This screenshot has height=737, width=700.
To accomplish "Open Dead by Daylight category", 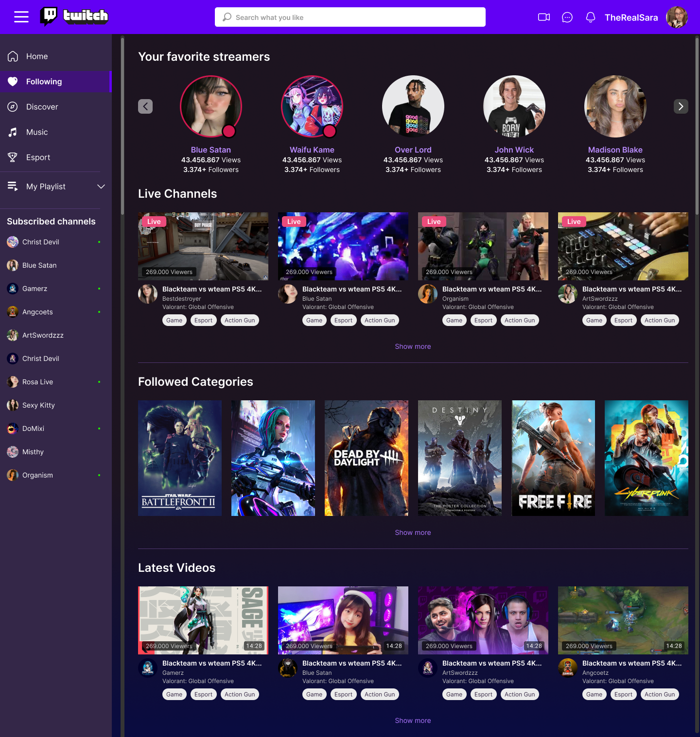I will 367,458.
